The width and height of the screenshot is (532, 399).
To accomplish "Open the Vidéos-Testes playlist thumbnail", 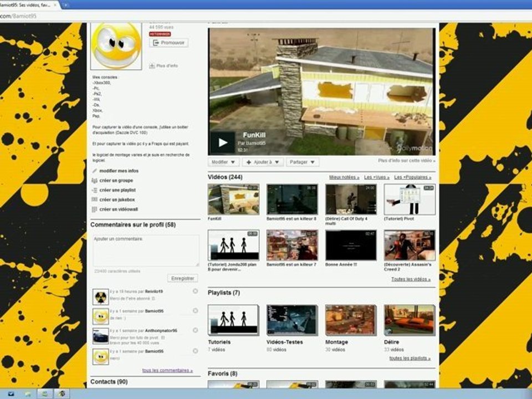I will point(292,320).
